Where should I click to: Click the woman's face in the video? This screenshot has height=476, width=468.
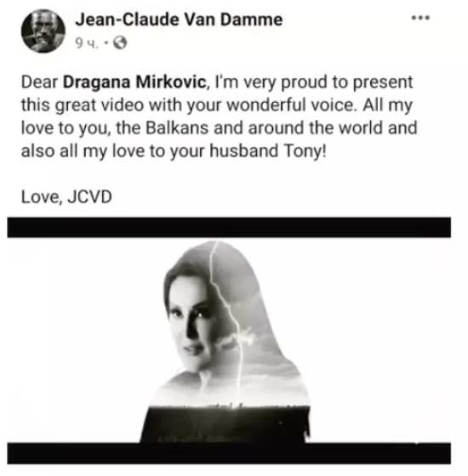coord(192,322)
